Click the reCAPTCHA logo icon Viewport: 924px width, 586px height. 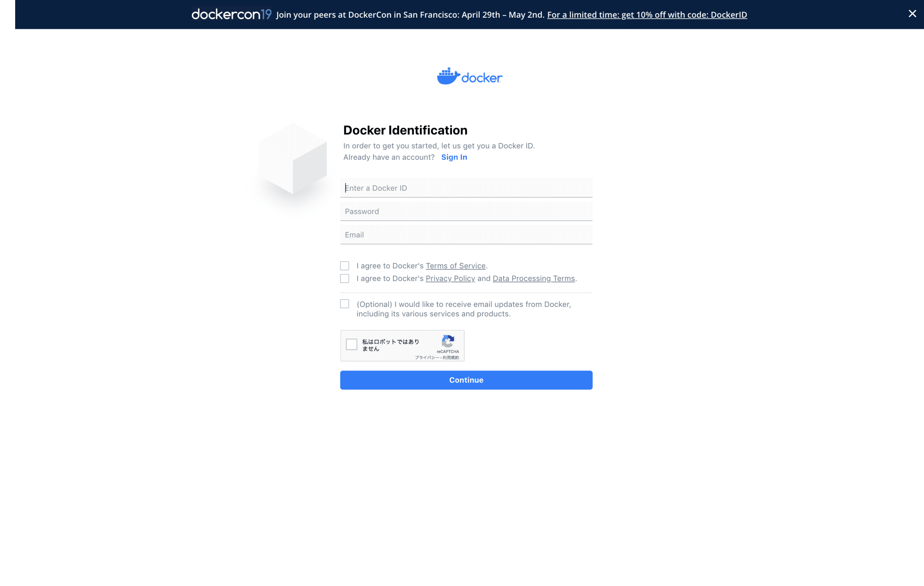point(448,341)
